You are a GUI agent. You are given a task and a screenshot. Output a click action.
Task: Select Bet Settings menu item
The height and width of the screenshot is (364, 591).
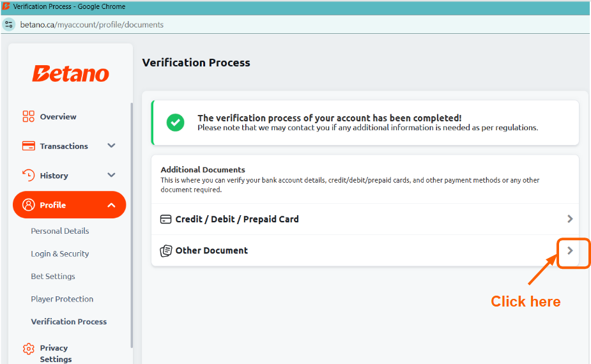(x=53, y=277)
